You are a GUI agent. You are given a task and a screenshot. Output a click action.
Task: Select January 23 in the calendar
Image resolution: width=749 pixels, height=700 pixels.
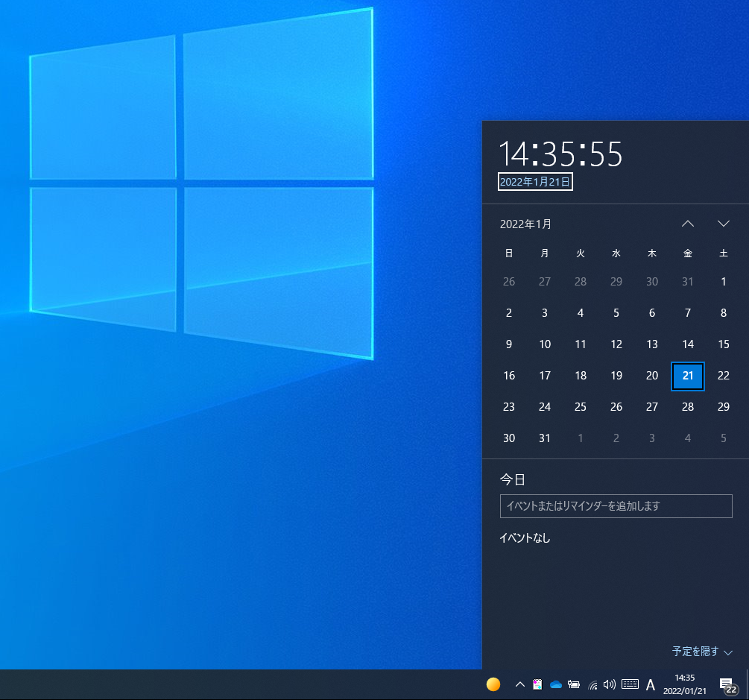(x=509, y=407)
